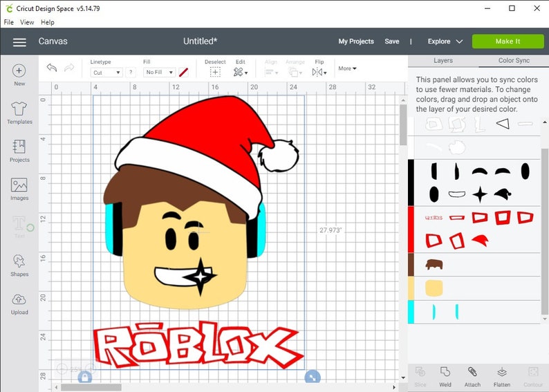Click the Cricut app logo in title bar
The image size is (549, 392).
[9, 8]
